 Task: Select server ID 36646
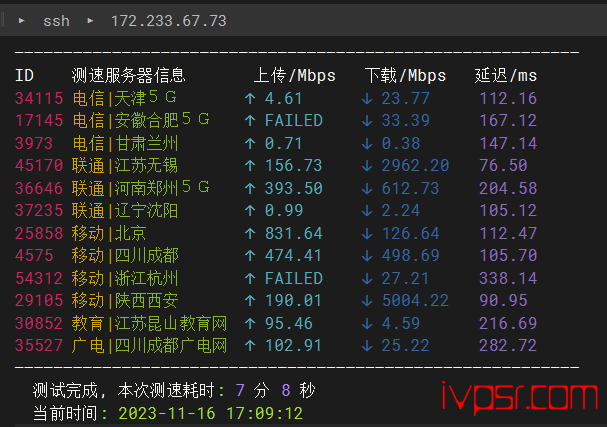pyautogui.click(x=39, y=188)
